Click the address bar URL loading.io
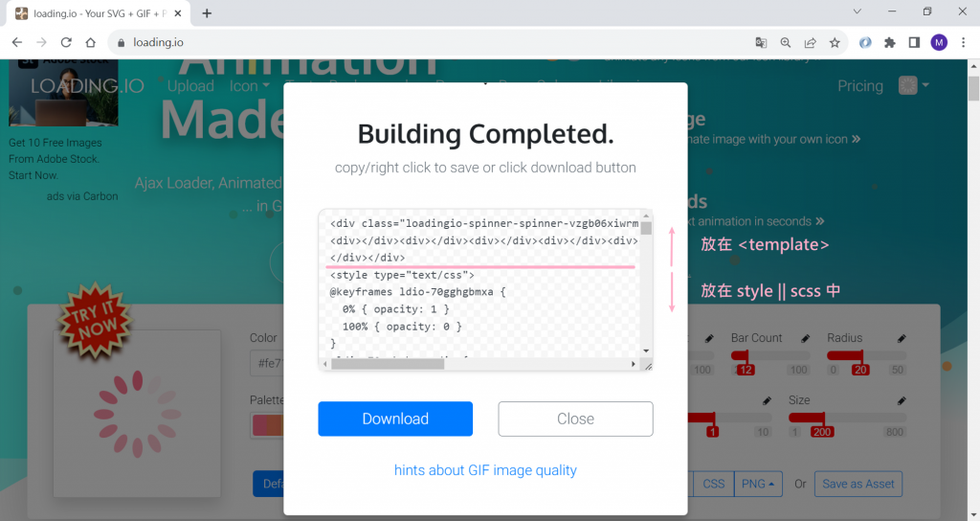The height and width of the screenshot is (521, 980). [158, 42]
